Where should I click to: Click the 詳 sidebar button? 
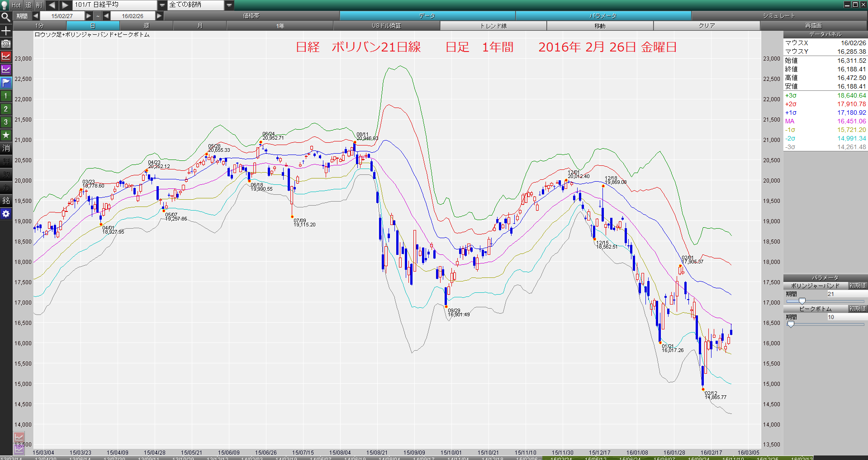click(x=6, y=161)
